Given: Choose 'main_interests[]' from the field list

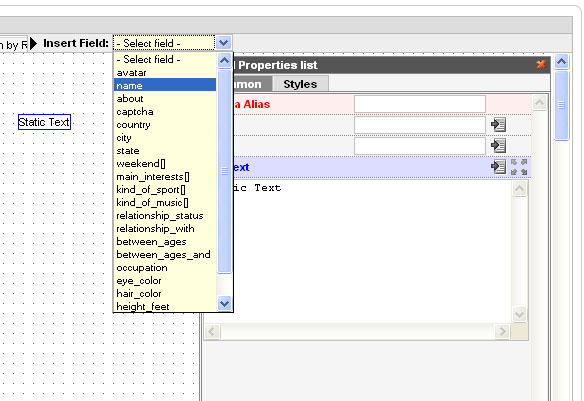Looking at the screenshot, I should tap(165, 176).
